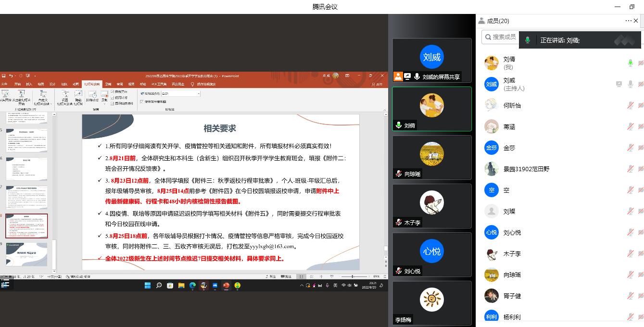Click the PowerPoint icon in the taskbar
Viewport: 644px width, 327px height.
tap(226, 286)
